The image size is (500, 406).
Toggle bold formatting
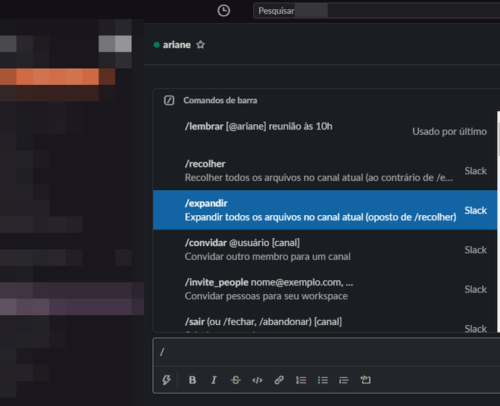click(x=192, y=380)
